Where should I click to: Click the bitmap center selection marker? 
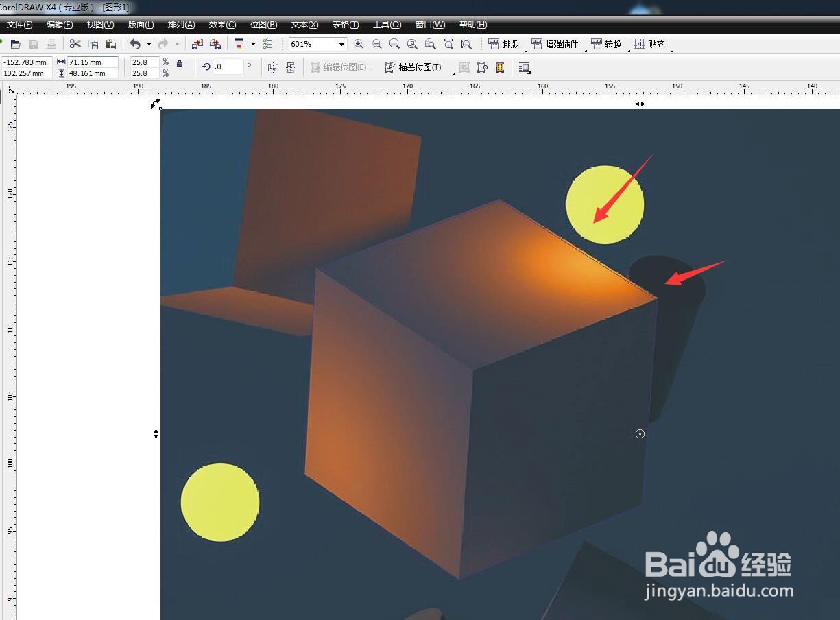pos(640,433)
